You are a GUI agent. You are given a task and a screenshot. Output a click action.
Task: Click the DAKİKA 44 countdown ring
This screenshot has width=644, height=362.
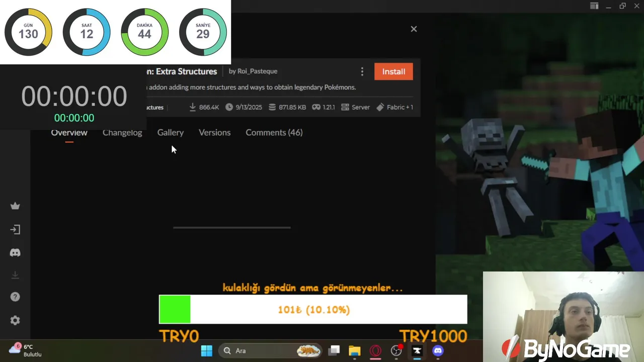144,32
